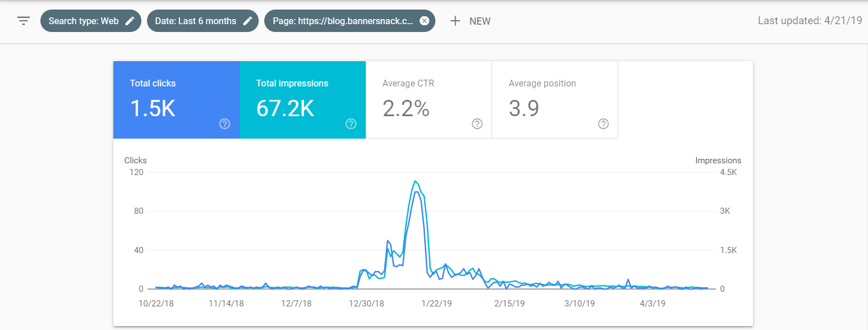Toggle the Total clicks metric card

pyautogui.click(x=176, y=100)
